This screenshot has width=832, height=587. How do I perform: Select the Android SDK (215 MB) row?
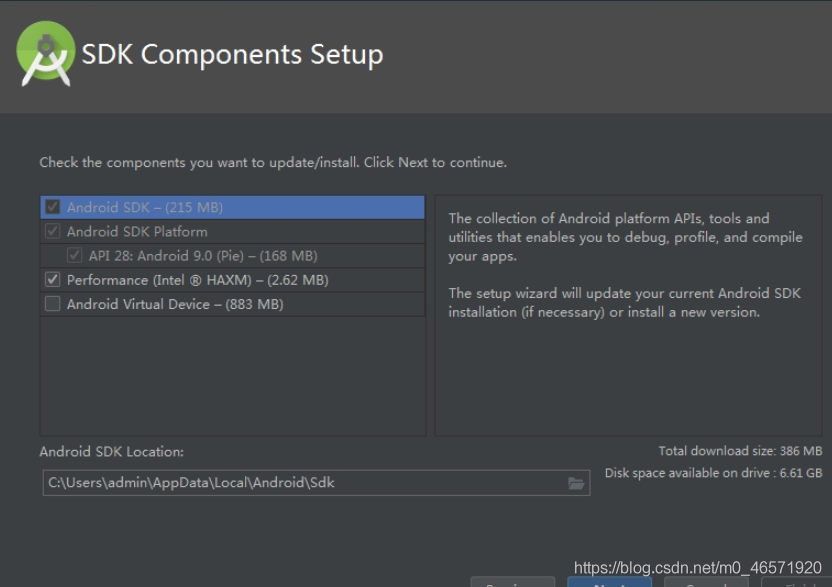point(232,207)
